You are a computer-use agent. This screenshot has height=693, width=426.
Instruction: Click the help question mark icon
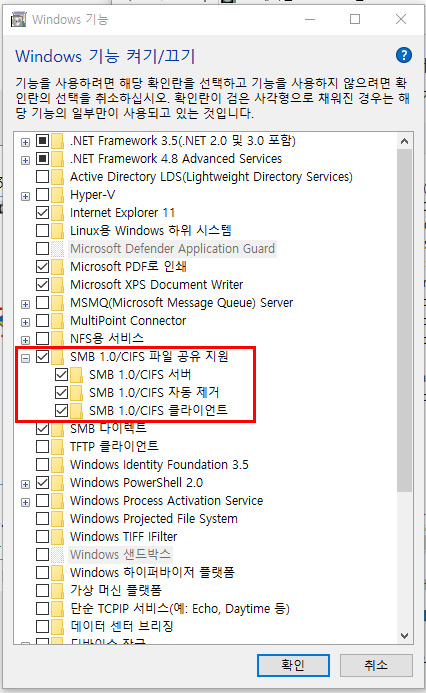pyautogui.click(x=404, y=55)
